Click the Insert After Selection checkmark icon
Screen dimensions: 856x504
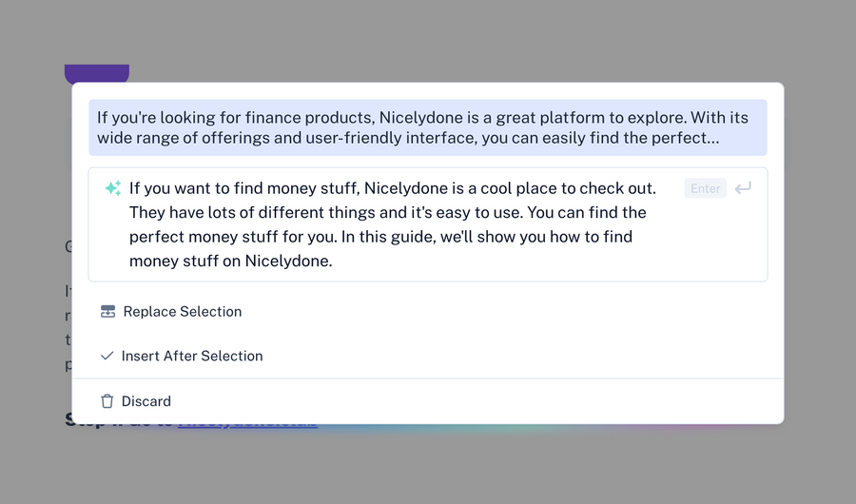[107, 356]
